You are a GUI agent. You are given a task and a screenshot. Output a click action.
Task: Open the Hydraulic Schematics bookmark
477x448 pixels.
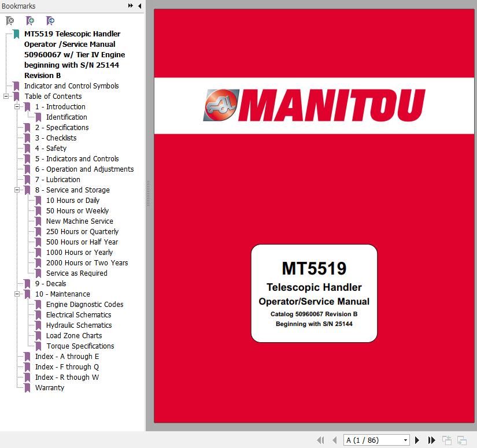(x=79, y=325)
